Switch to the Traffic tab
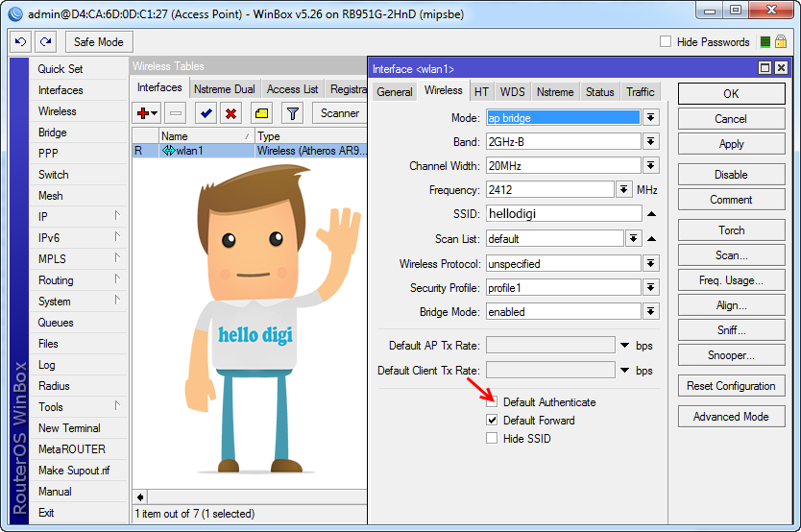Image resolution: width=801 pixels, height=532 pixels. point(641,92)
